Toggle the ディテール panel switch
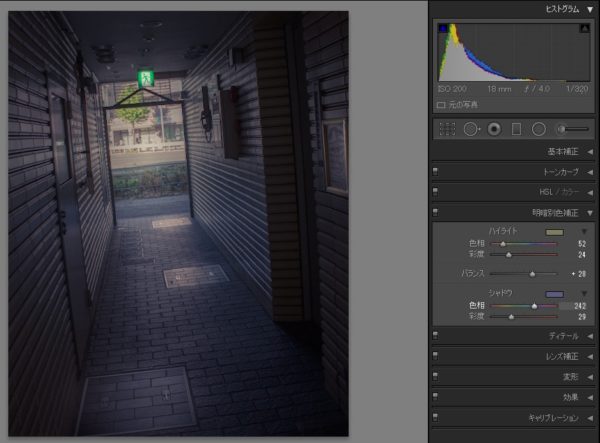600x443 pixels. (x=435, y=336)
